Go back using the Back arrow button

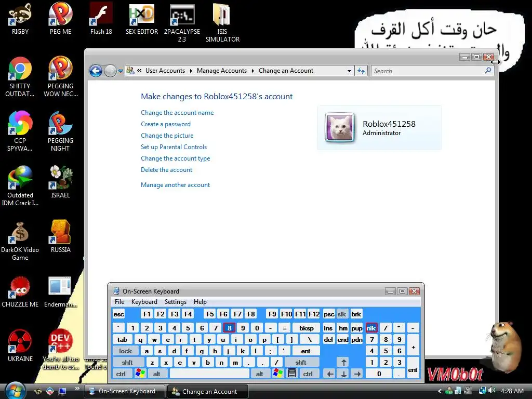(96, 71)
